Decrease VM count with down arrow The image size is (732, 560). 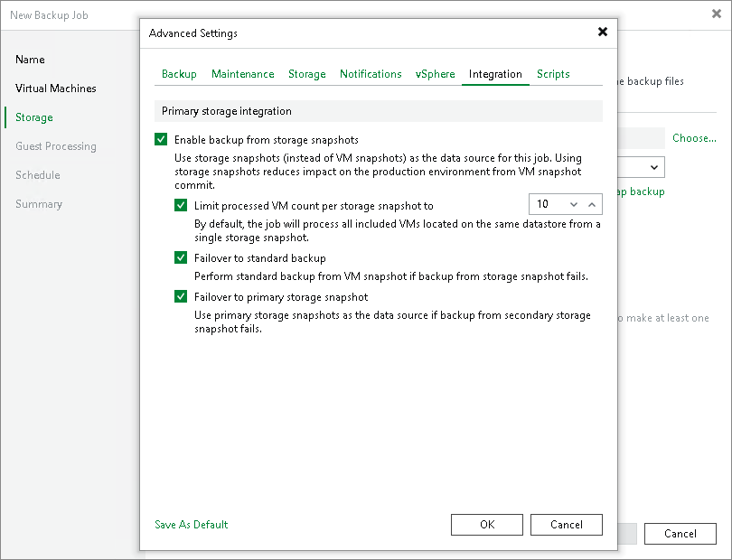coord(574,204)
